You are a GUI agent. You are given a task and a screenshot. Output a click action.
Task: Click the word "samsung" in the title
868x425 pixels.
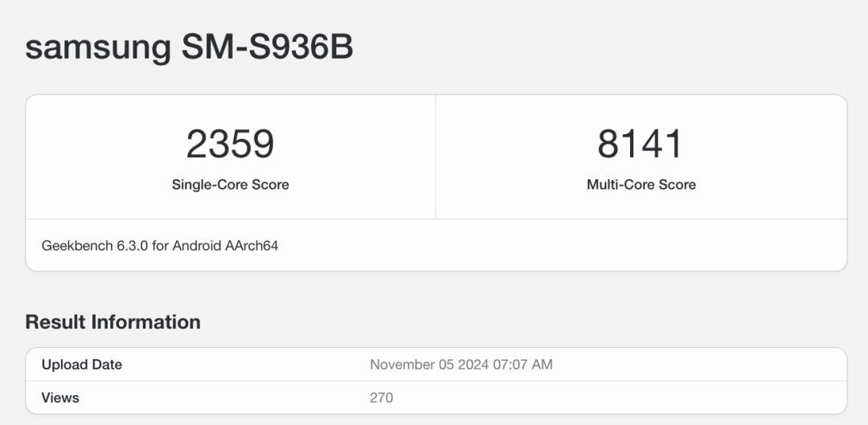coord(97,47)
